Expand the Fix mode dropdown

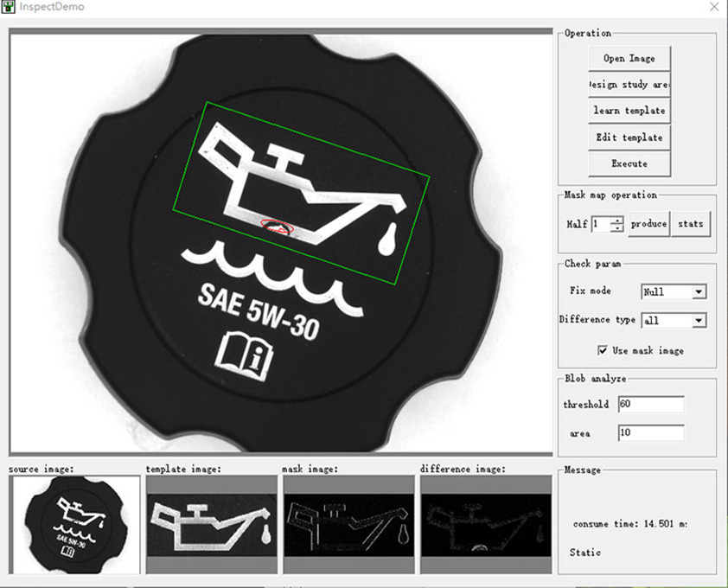[699, 292]
